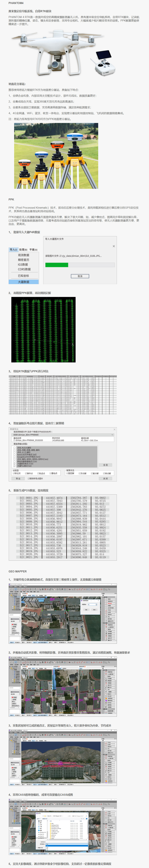Choose 已知坐标 from the import menu
This screenshot has height=868, width=149.
tap(23, 276)
